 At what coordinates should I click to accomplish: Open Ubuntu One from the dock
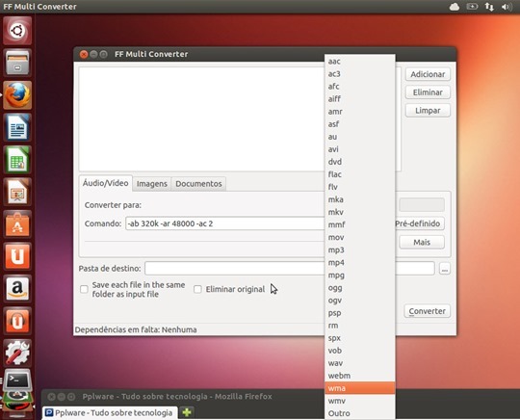coord(17,256)
